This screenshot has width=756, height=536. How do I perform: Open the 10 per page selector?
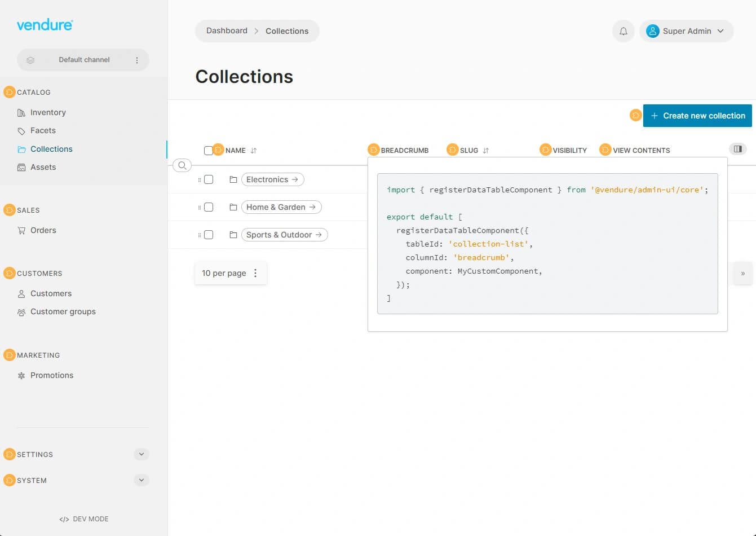coord(230,273)
